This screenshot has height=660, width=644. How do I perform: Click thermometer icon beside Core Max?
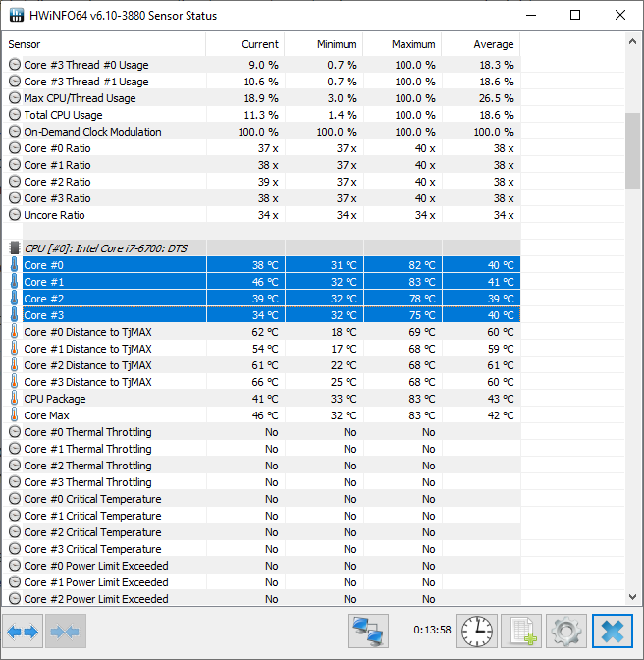[15, 415]
